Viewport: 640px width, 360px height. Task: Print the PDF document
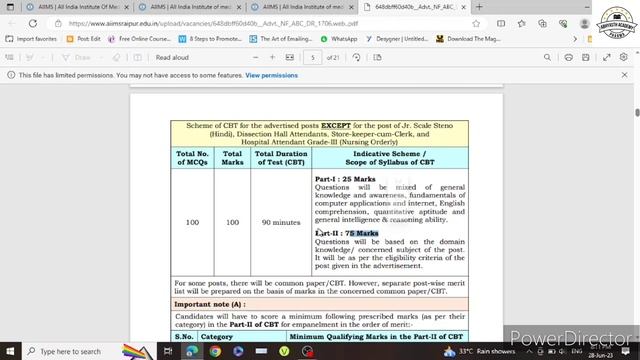point(569,58)
